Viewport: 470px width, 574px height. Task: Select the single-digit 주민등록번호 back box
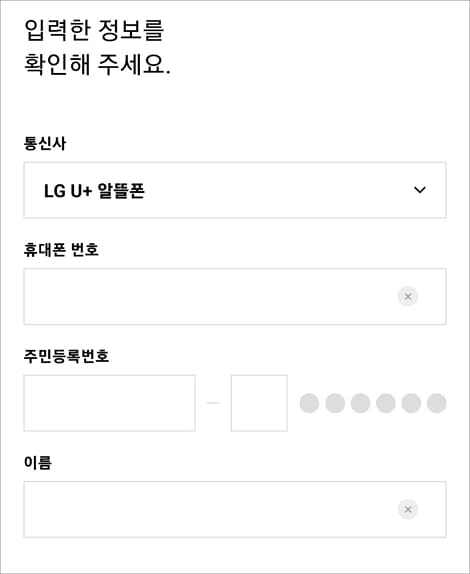tap(259, 403)
